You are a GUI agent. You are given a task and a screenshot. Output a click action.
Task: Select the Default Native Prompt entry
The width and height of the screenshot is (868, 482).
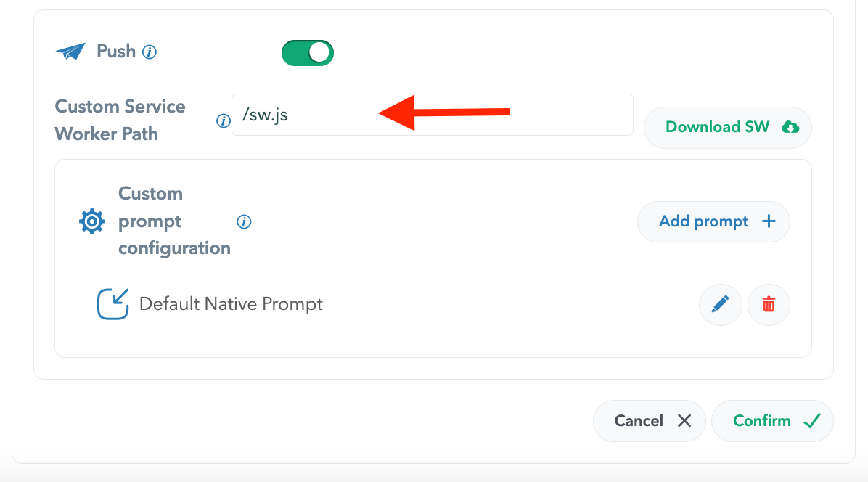[231, 304]
